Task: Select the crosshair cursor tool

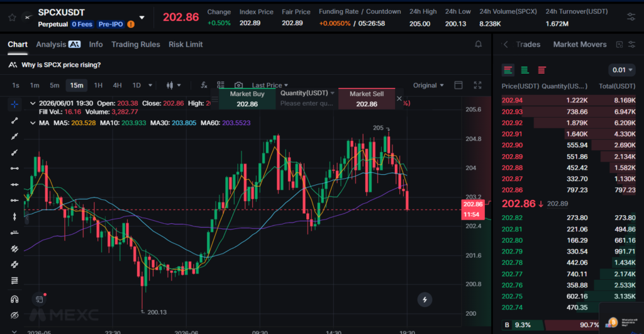Action: click(x=14, y=104)
